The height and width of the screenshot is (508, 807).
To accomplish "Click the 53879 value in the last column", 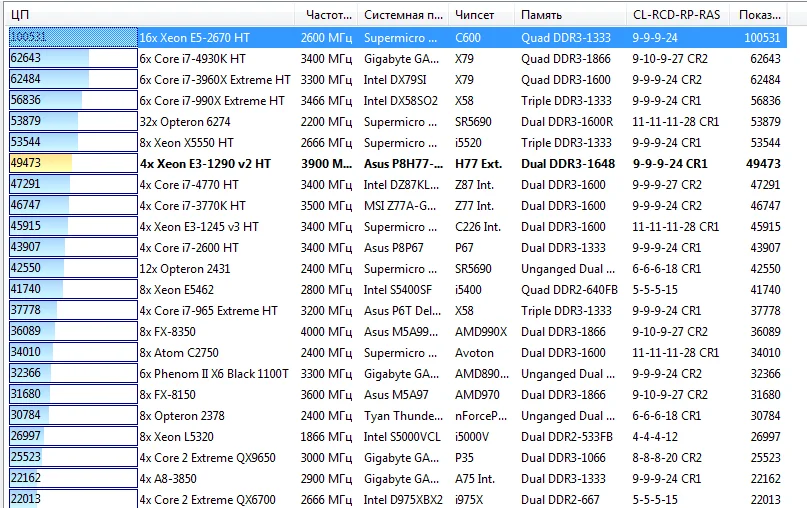I will click(765, 122).
